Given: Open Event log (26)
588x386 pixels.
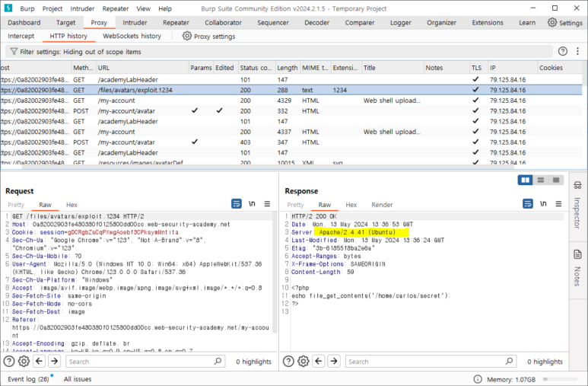Looking at the screenshot, I should click(x=28, y=379).
